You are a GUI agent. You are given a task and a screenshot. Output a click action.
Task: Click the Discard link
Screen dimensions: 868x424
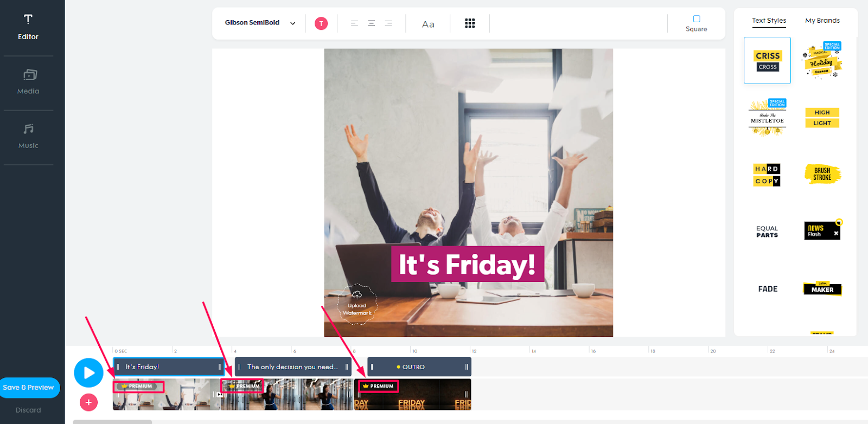point(28,410)
